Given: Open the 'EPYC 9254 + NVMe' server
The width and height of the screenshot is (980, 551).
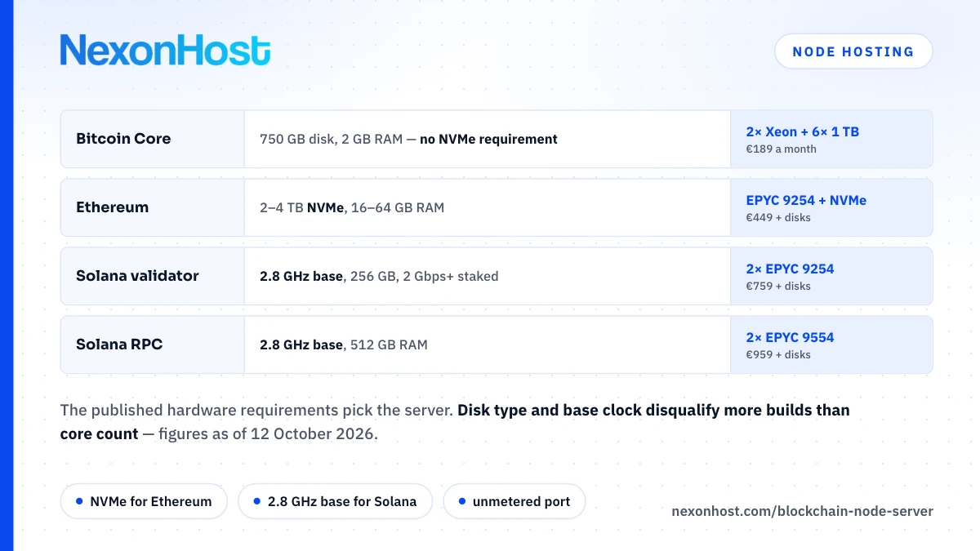Looking at the screenshot, I should click(x=806, y=200).
